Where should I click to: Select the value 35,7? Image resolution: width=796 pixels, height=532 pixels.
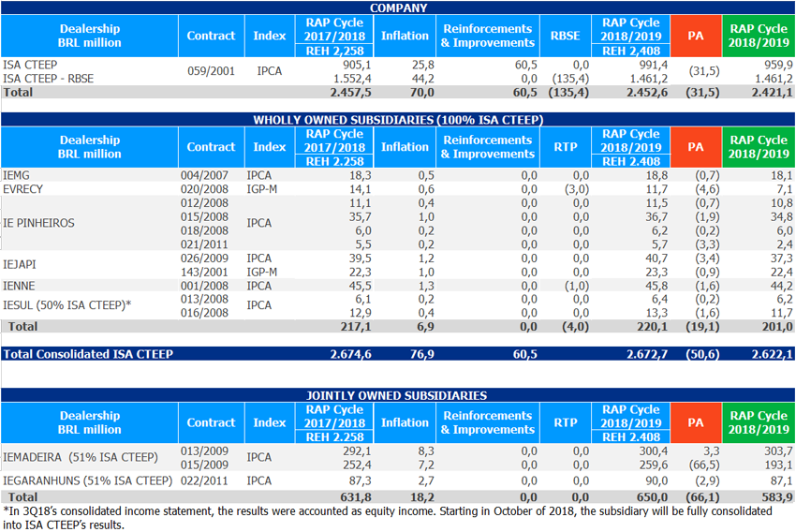(x=360, y=216)
